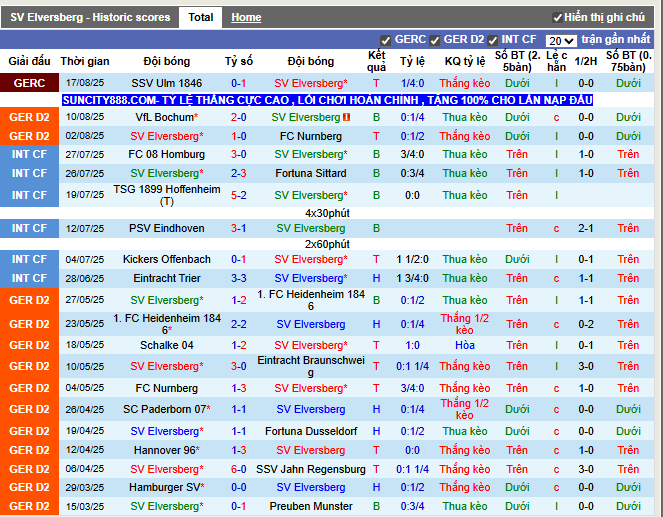The height and width of the screenshot is (517, 663).
Task: Click the Schalke 04 team name
Action: [x=167, y=345]
